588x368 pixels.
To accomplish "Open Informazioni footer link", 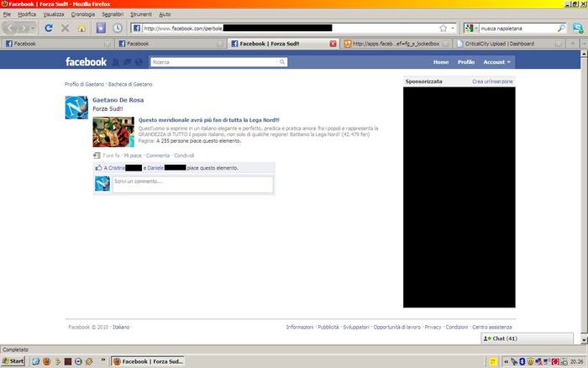I will click(x=300, y=327).
